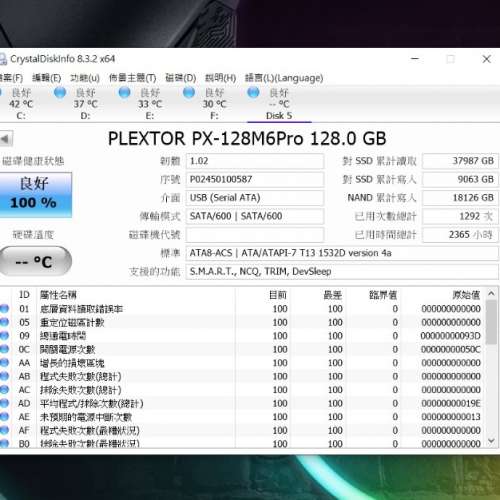500x500 pixels.
Task: Click the firmware field showing 1.02
Action: pyautogui.click(x=255, y=161)
